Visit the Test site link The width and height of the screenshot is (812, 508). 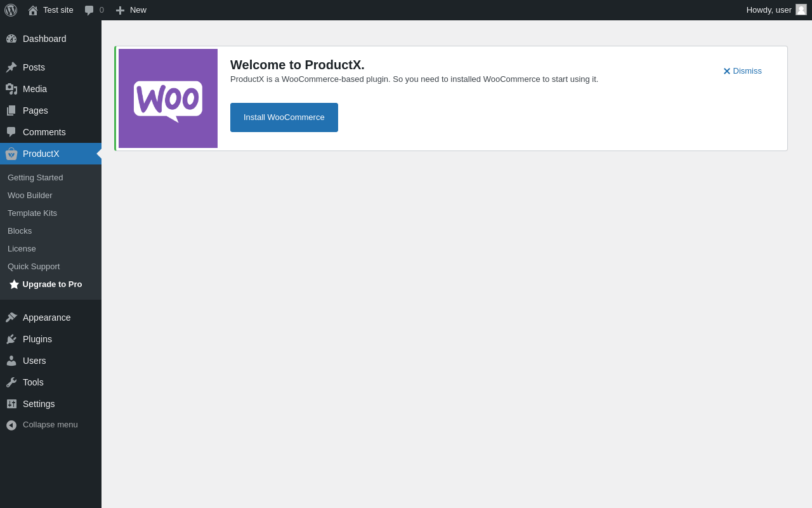(51, 10)
